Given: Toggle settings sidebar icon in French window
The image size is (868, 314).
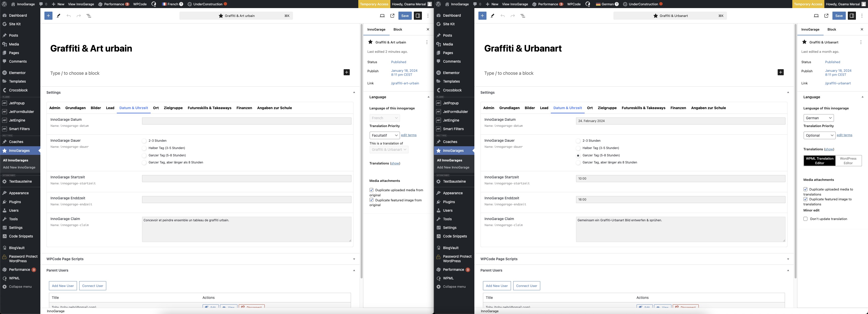Looking at the screenshot, I should tap(418, 15).
